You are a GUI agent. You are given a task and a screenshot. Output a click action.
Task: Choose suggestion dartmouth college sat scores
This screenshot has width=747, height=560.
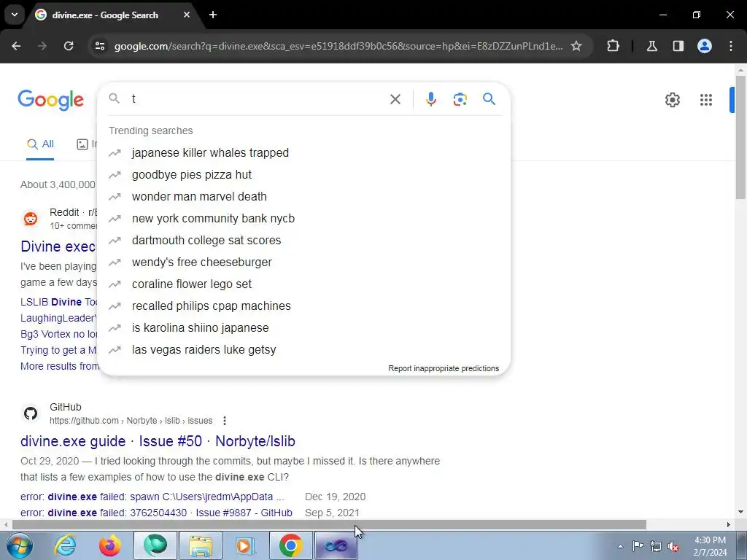304,241
